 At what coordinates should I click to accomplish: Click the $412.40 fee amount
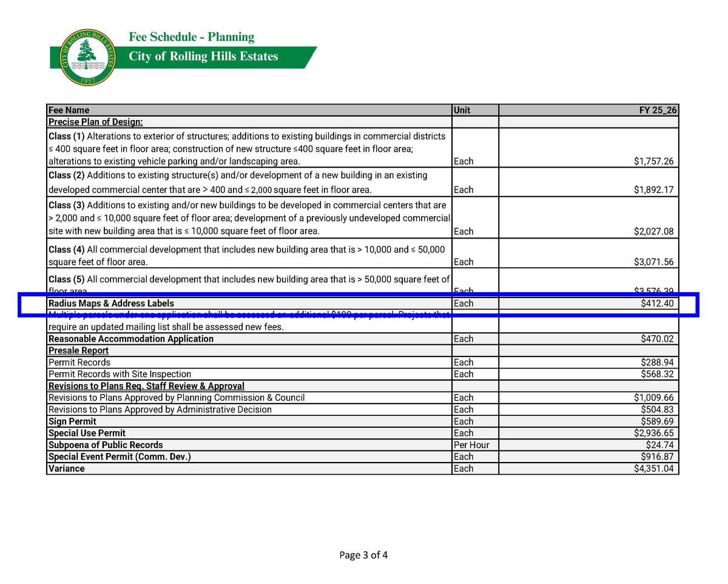click(x=657, y=303)
